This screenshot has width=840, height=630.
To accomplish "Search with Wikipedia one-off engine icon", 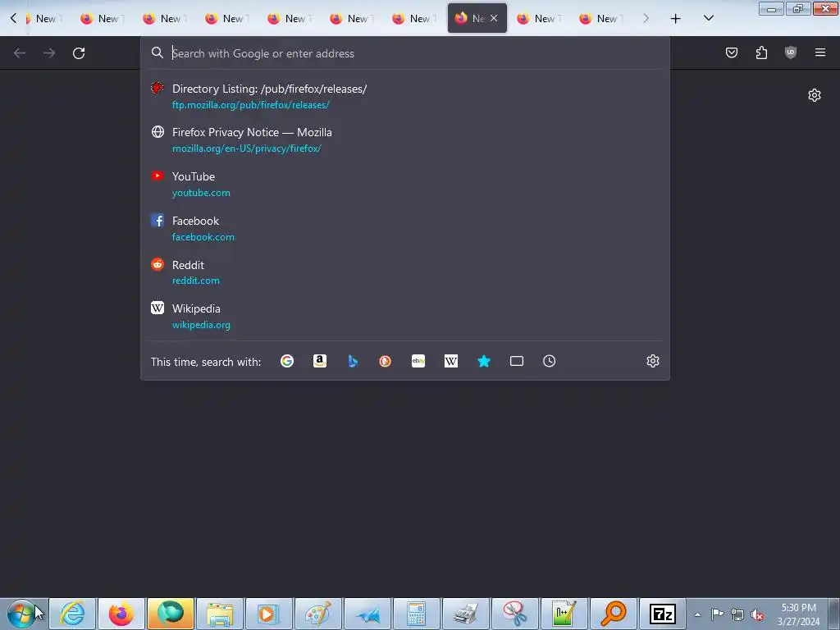I will (x=451, y=361).
